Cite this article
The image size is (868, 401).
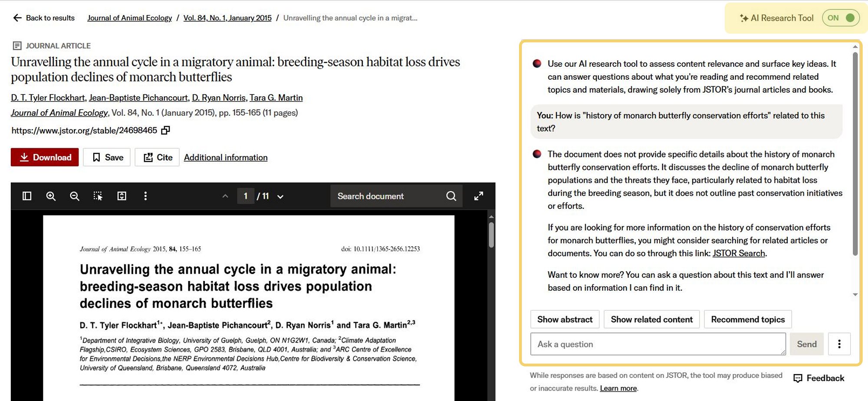tap(157, 157)
